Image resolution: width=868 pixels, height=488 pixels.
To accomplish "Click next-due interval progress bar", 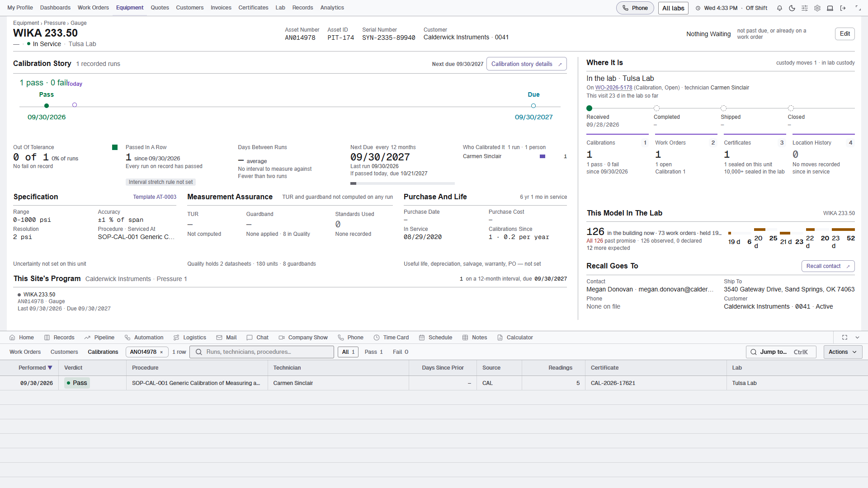I will pyautogui.click(x=402, y=183).
